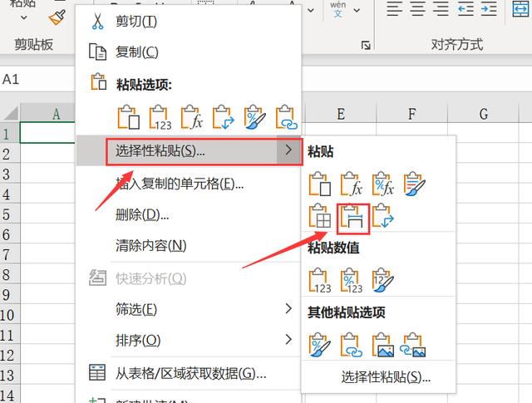Click 插入复制的单元格(E)... menu entry
Viewport: 532px width, 403px height.
pyautogui.click(x=180, y=184)
